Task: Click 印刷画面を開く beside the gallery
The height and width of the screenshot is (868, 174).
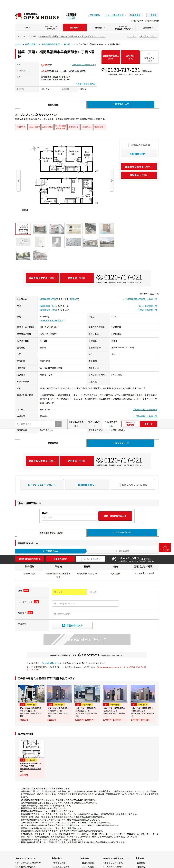Action: 139,154
